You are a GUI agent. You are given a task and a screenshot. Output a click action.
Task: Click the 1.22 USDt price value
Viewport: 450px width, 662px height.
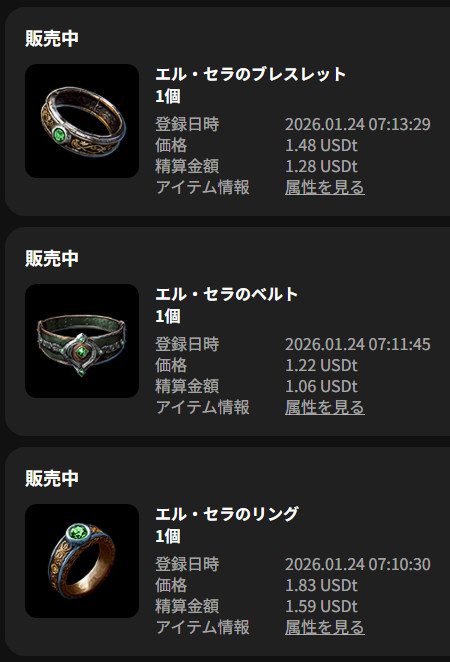(321, 365)
